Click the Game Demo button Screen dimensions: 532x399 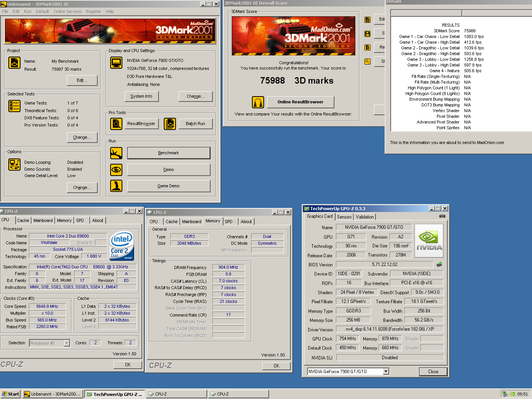coord(169,186)
